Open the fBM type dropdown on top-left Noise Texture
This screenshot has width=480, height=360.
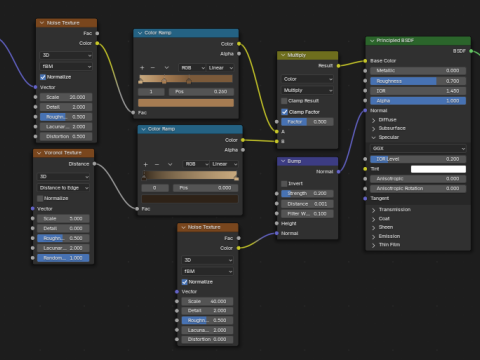click(66, 67)
